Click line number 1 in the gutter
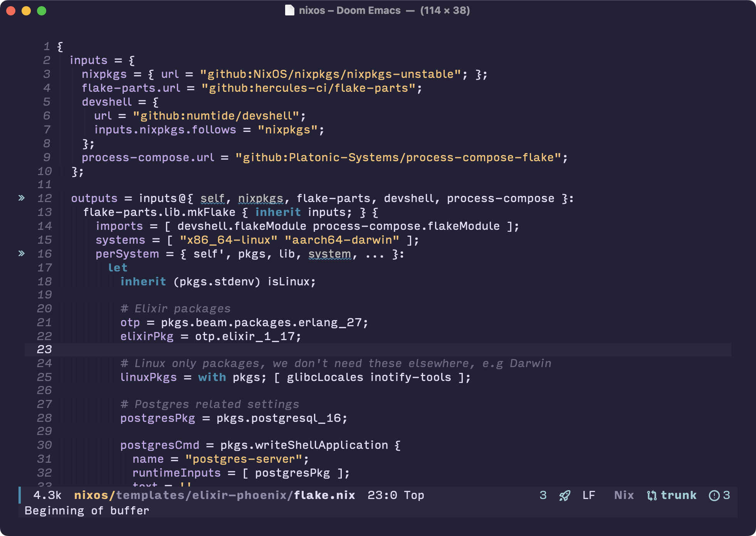The image size is (756, 536). 47,47
